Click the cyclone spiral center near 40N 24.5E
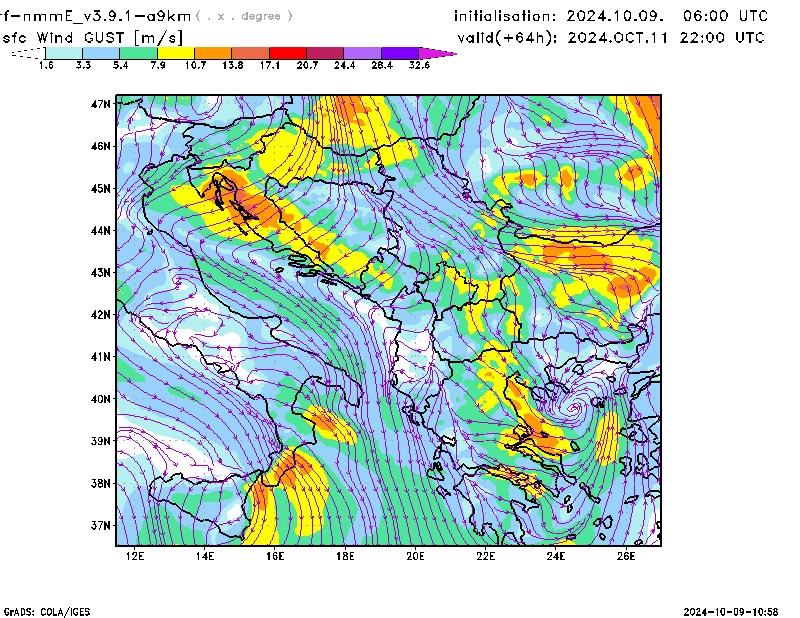The image size is (800, 618). [x=575, y=407]
